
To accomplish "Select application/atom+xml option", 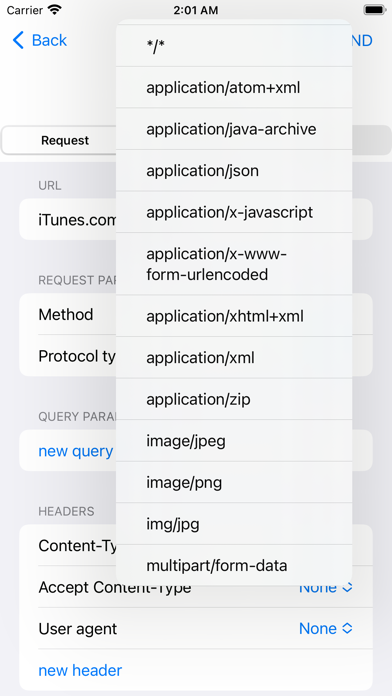I will point(234,87).
